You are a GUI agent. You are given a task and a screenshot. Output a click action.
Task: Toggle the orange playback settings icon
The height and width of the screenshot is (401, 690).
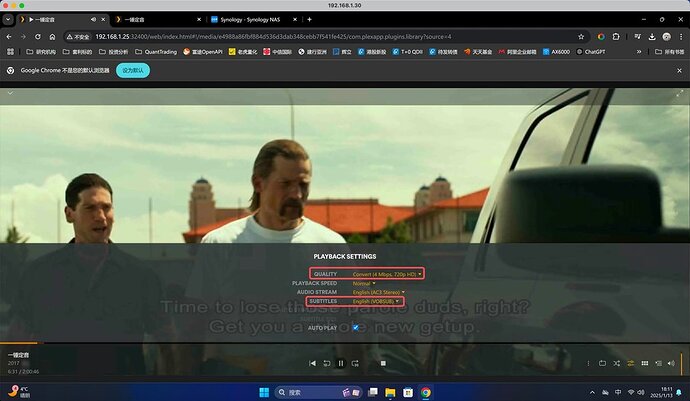click(631, 363)
